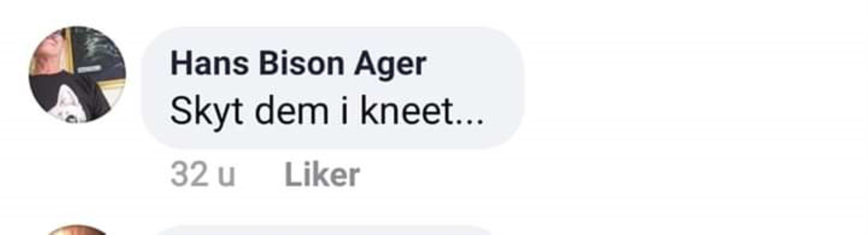Tap the word Hans in commenter name

coord(209,63)
